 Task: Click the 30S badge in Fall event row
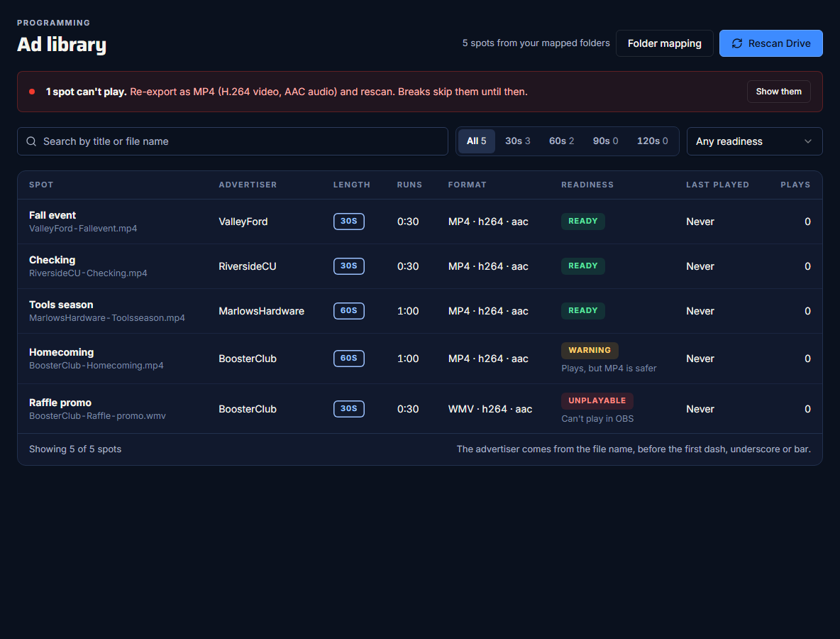[349, 222]
